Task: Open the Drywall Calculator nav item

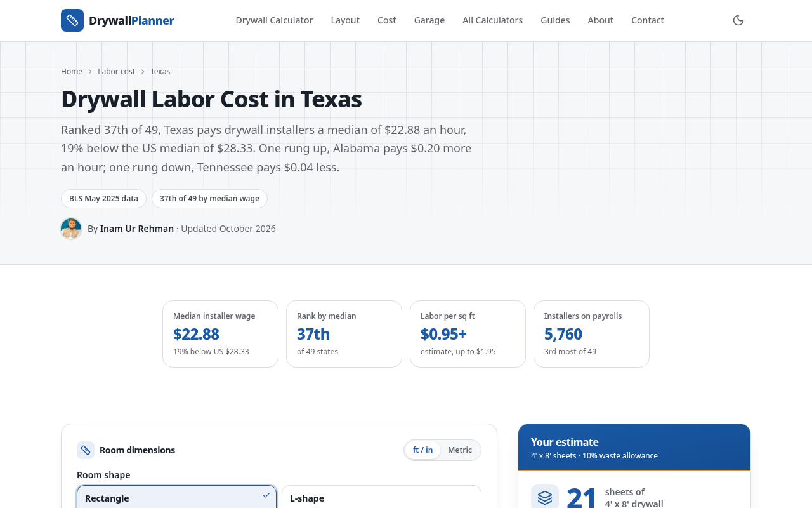Action: point(274,20)
